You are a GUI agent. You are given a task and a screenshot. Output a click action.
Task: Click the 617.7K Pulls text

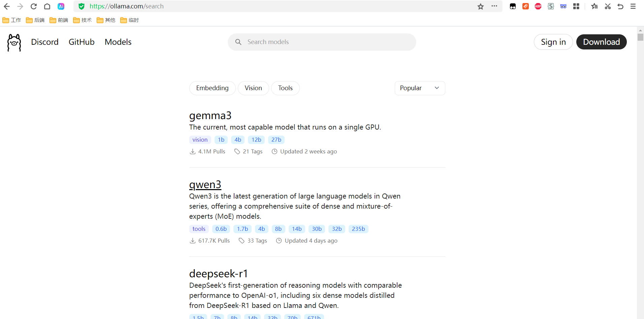coord(214,241)
